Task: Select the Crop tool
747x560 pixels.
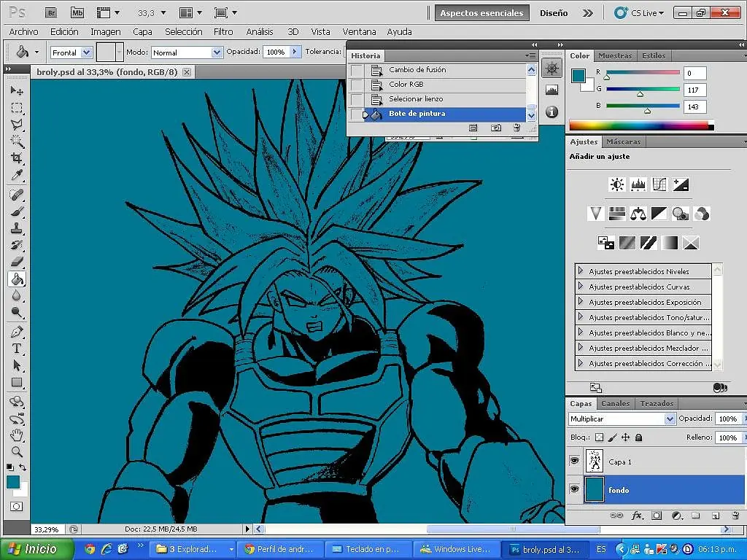Action: point(17,157)
